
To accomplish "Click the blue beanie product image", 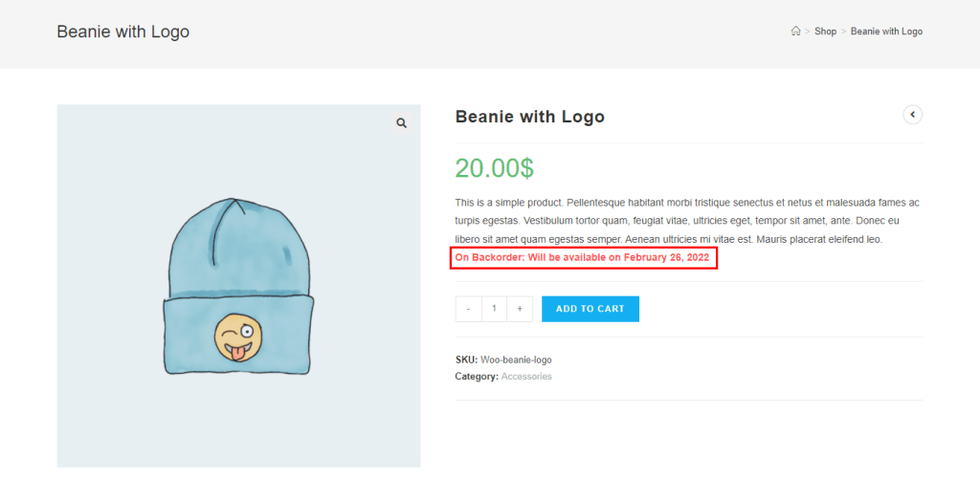I will (x=238, y=285).
